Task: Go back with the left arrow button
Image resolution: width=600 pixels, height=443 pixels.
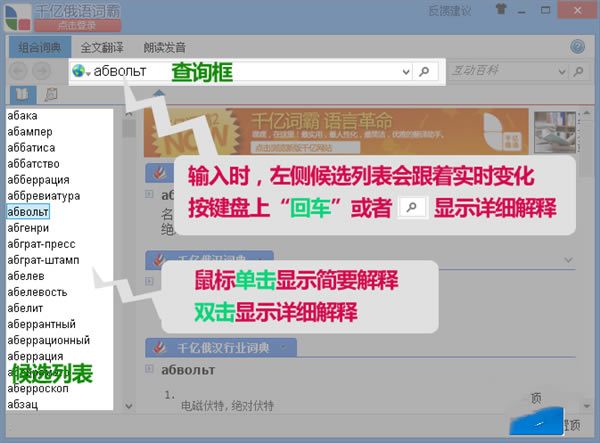Action: (18, 71)
